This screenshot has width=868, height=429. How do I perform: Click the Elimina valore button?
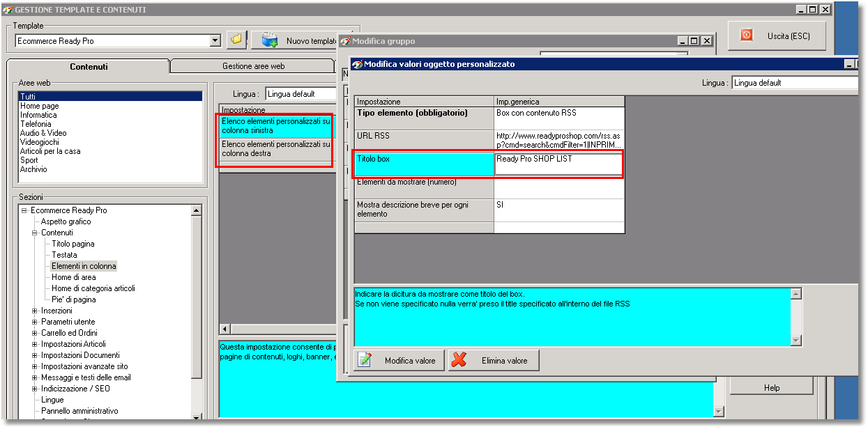coord(494,360)
